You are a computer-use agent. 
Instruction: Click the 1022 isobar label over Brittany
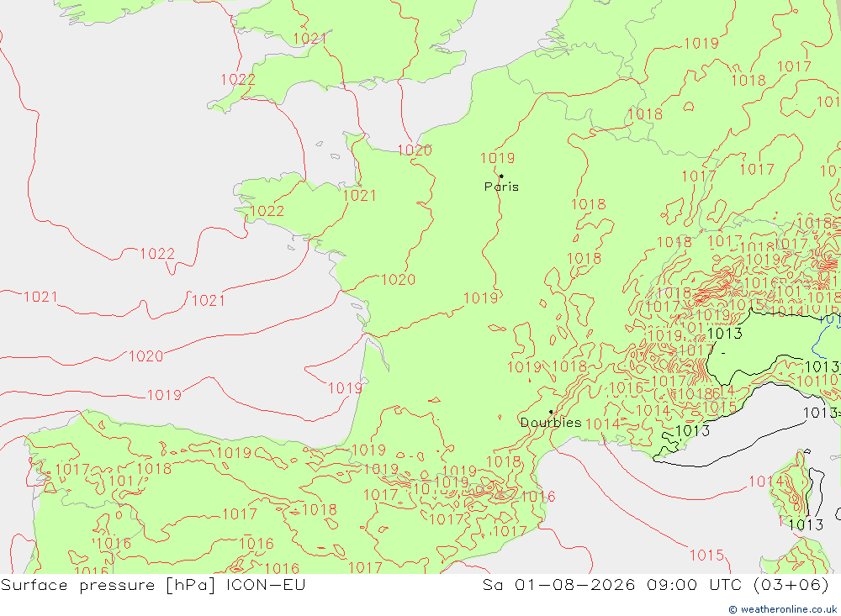pyautogui.click(x=267, y=211)
